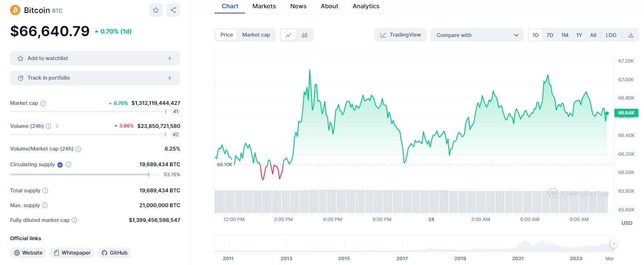This screenshot has width=644, height=265.
Task: Switch to line chart view icon
Action: (288, 35)
